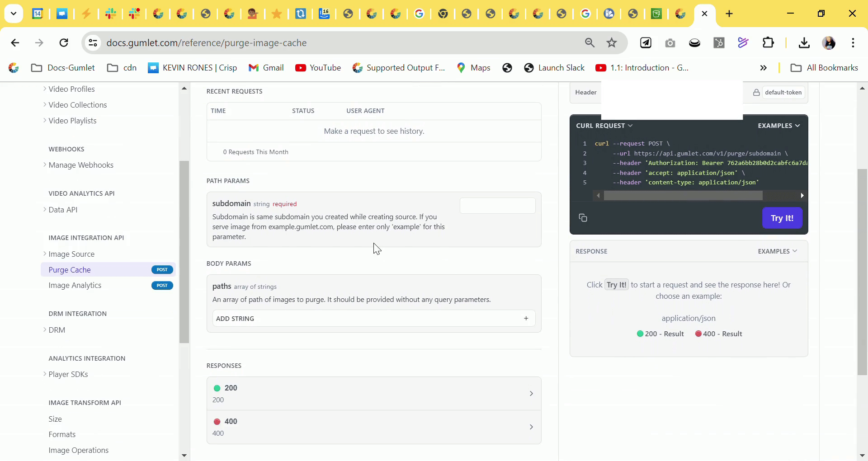Expand Manage Webhooks in sidebar

(x=80, y=165)
